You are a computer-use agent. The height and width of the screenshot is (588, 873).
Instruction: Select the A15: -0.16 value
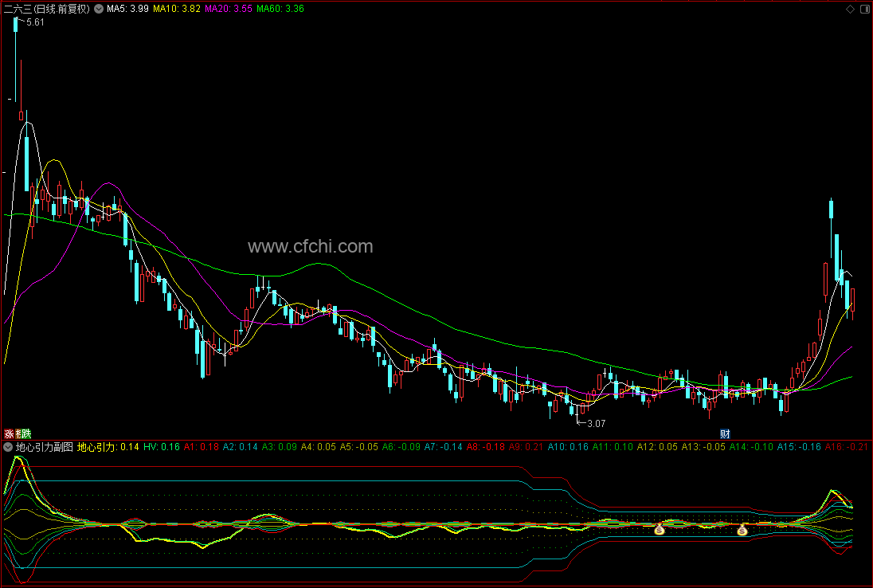(x=800, y=447)
